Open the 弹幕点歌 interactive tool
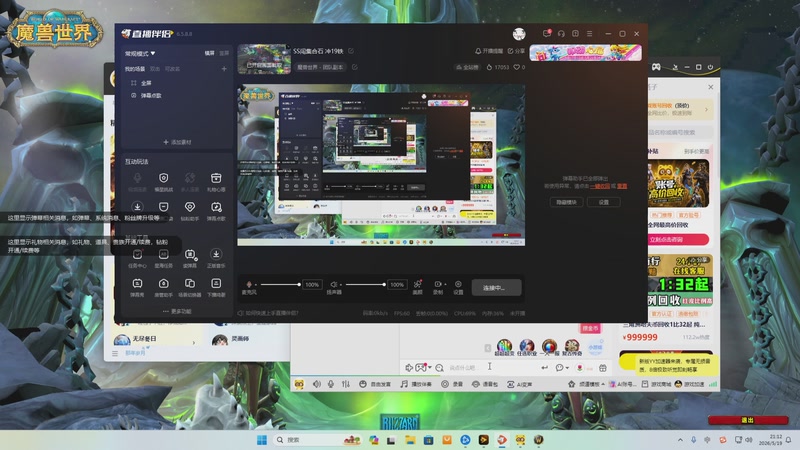 coord(216,210)
